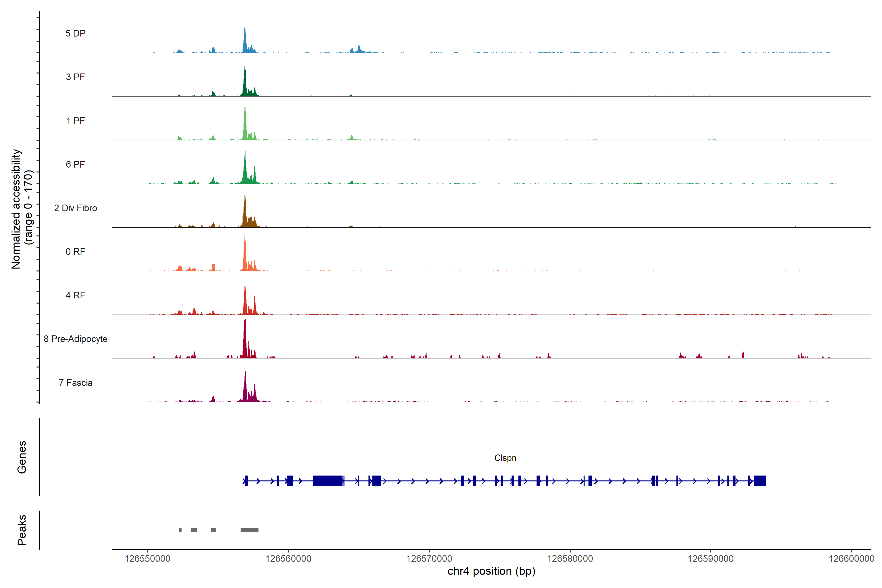The height and width of the screenshot is (588, 882).
Task: Click the 3 PF track label
Action: (x=75, y=77)
